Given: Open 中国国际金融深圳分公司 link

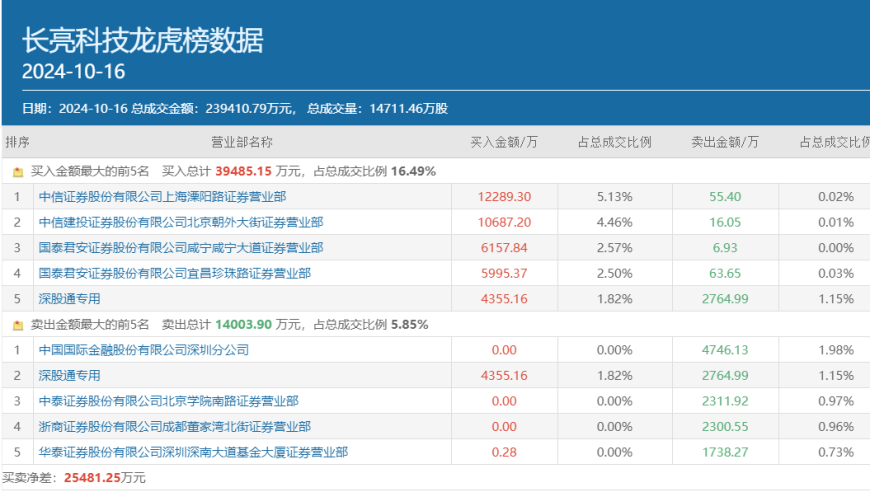Looking at the screenshot, I should coord(144,350).
